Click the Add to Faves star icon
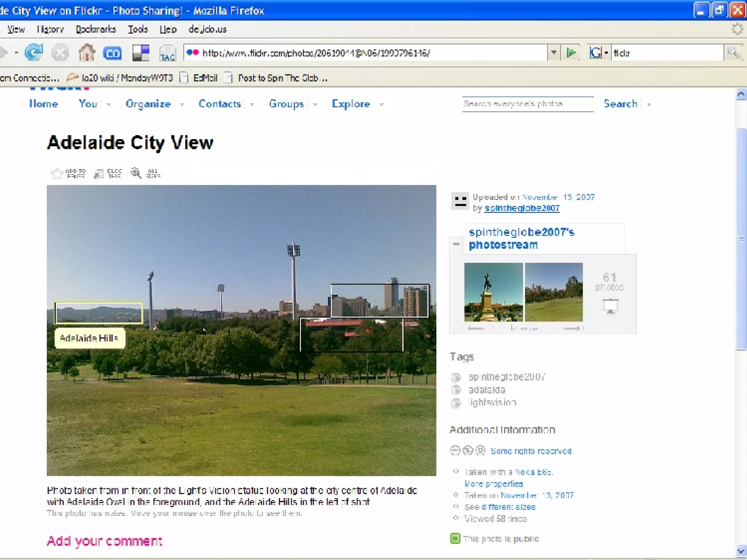This screenshot has height=560, width=747. pyautogui.click(x=57, y=174)
